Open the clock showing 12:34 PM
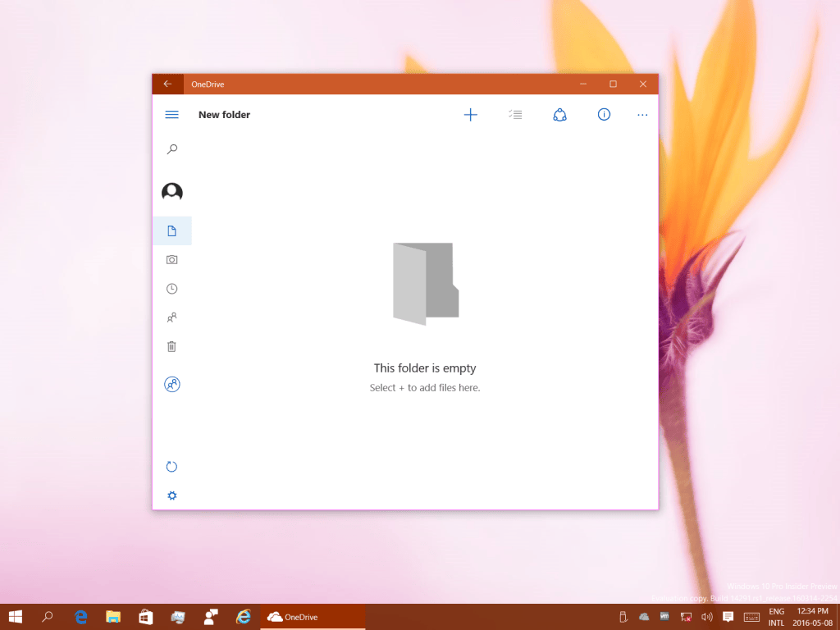840x630 pixels. point(815,617)
